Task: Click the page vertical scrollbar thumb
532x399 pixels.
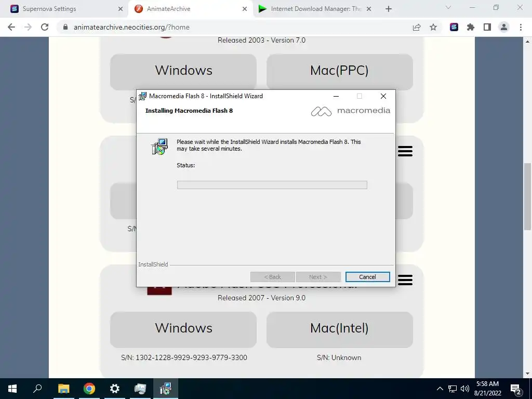Action: (x=527, y=197)
